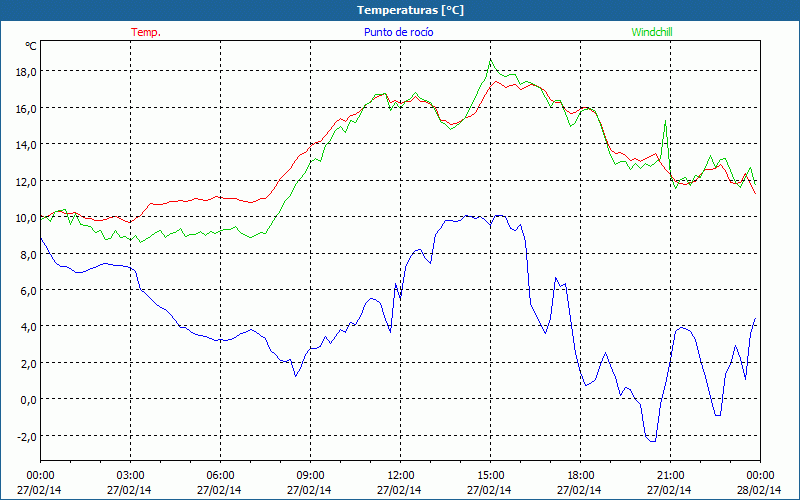Image resolution: width=800 pixels, height=500 pixels.
Task: Click the '03:00' time axis label
Action: click(130, 476)
